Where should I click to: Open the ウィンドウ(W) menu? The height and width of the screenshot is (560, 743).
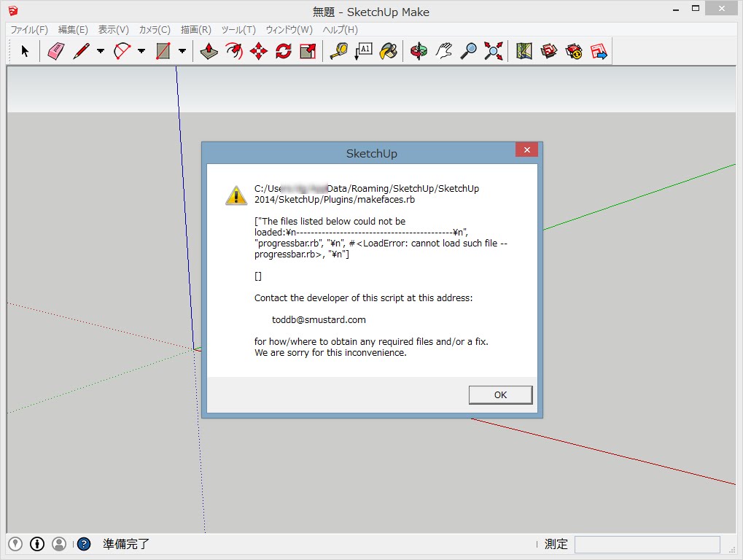click(x=289, y=29)
